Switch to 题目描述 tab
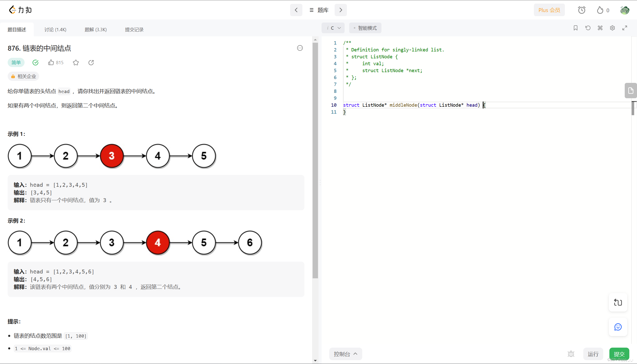The height and width of the screenshot is (364, 637). point(17,29)
